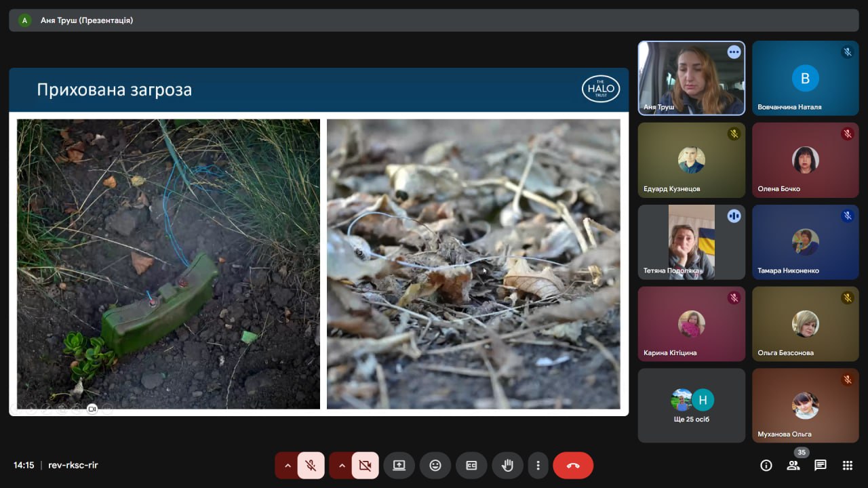Open the in-call chat panel
Screen dimensions: 868x488
(x=820, y=465)
